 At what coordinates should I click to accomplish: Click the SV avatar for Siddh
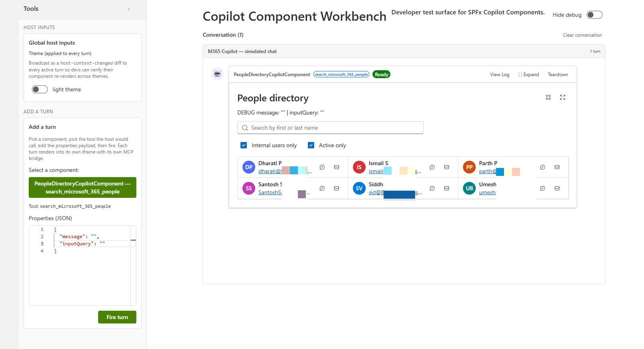pyautogui.click(x=359, y=188)
